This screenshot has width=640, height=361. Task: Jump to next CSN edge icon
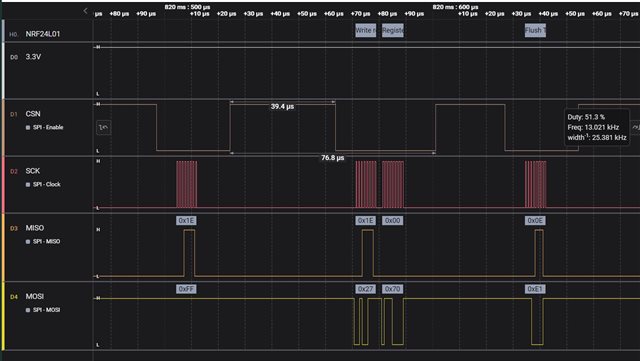(636, 127)
